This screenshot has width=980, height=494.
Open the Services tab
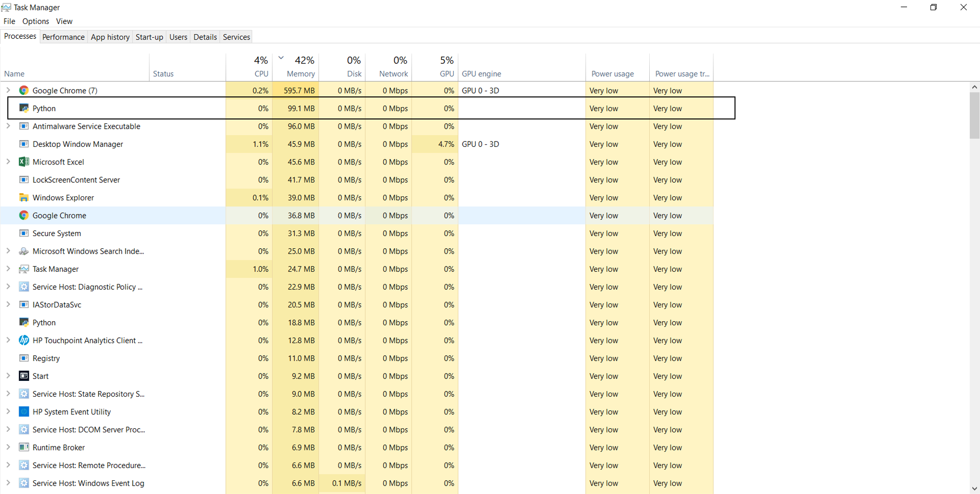coord(237,37)
